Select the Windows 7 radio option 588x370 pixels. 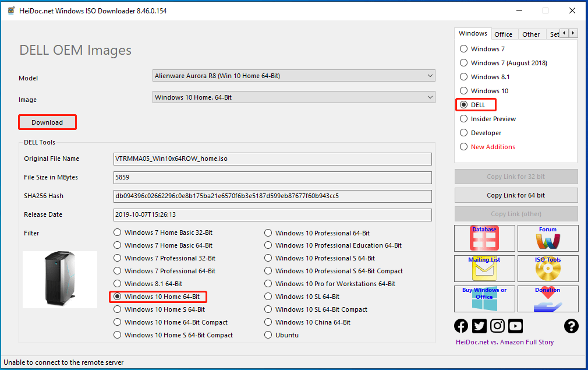482,49
